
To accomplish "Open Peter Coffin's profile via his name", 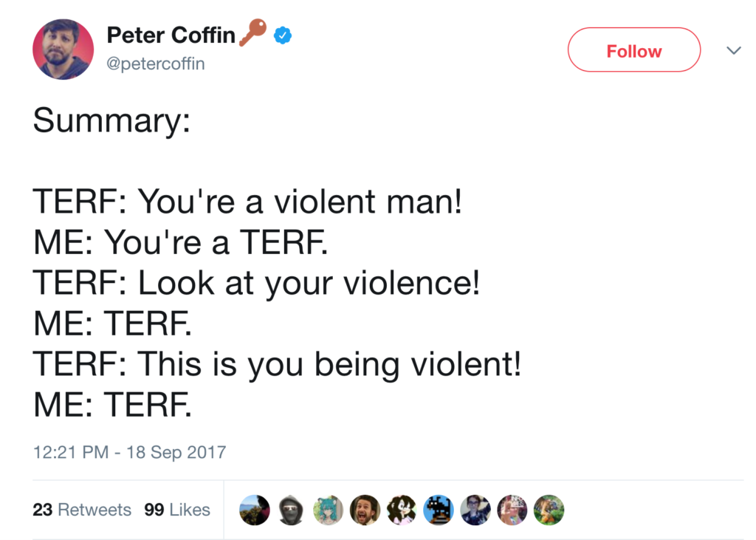I will [172, 35].
